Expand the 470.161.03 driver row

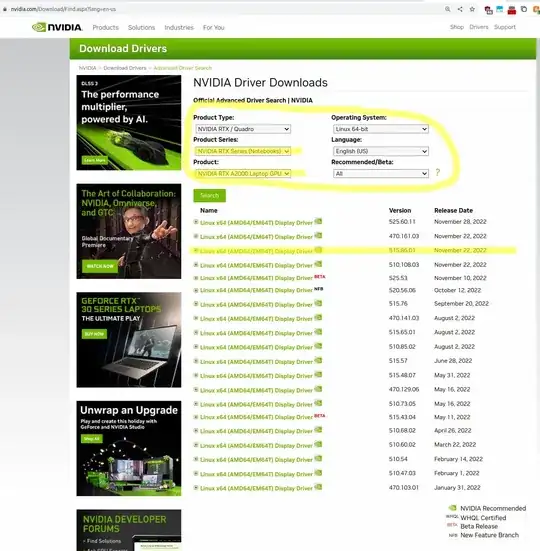click(196, 236)
